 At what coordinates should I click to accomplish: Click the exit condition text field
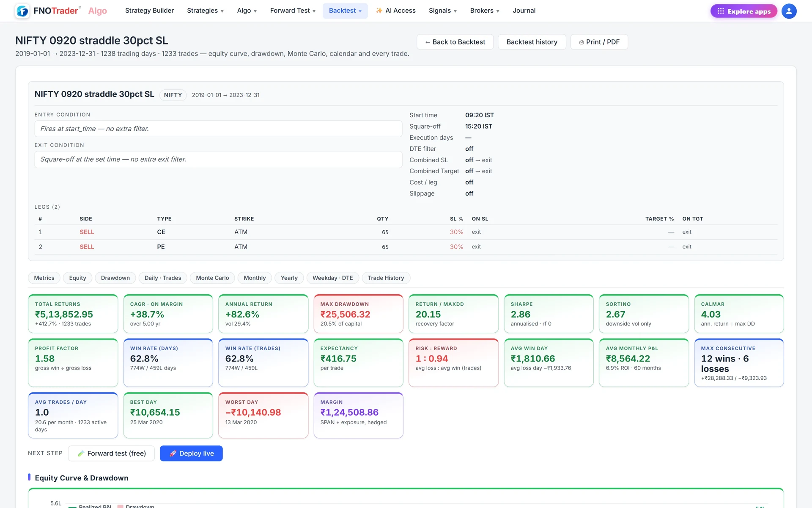[x=218, y=159]
